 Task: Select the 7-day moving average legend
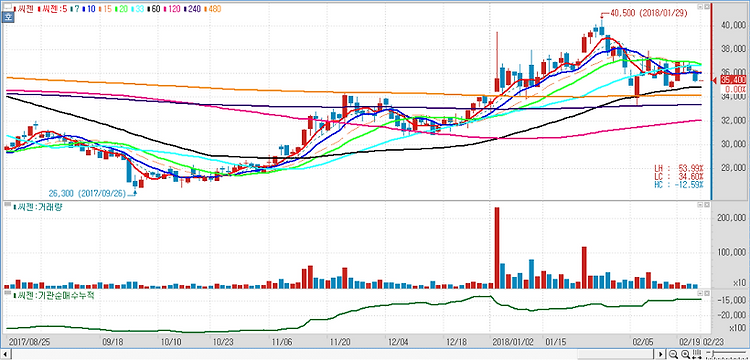click(75, 9)
